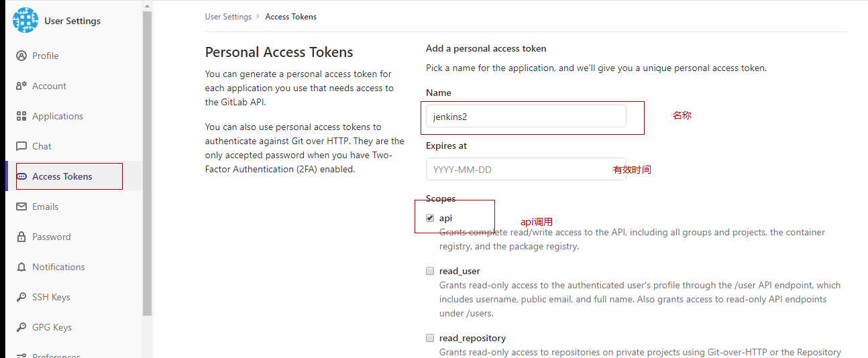Open the Access Tokens sidebar item

(74, 176)
